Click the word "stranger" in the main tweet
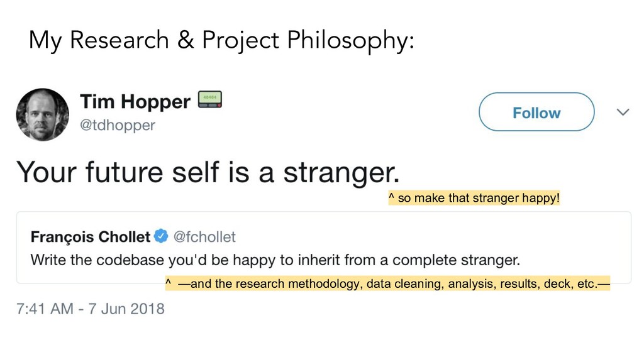Image resolution: width=644 pixels, height=362 pixels. pyautogui.click(x=340, y=172)
